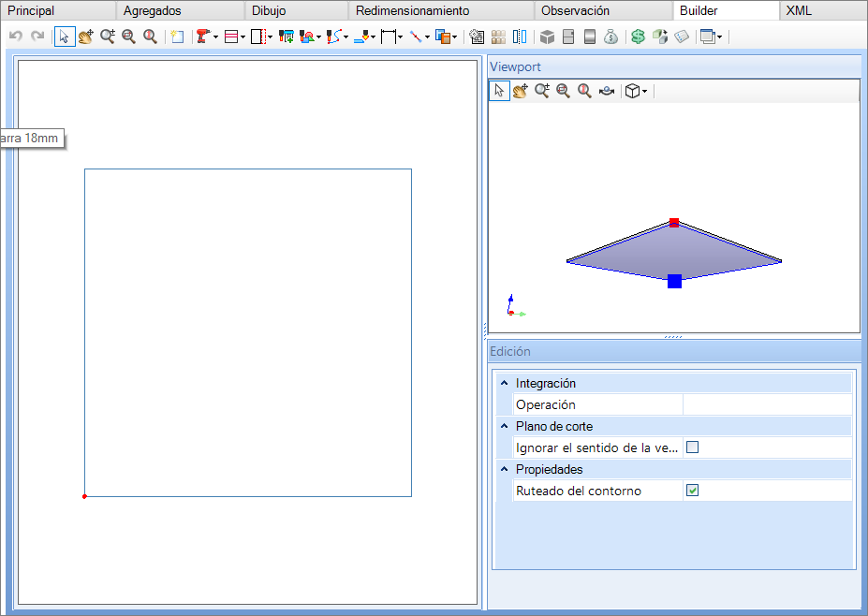This screenshot has width=868, height=616.
Task: Collapse the Integración section
Action: 505,383
